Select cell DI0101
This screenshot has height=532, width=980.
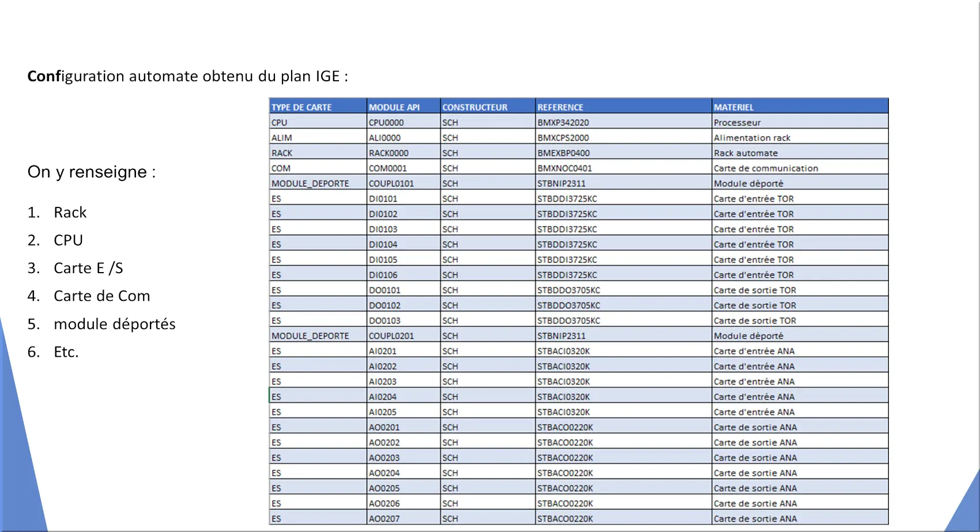404,199
